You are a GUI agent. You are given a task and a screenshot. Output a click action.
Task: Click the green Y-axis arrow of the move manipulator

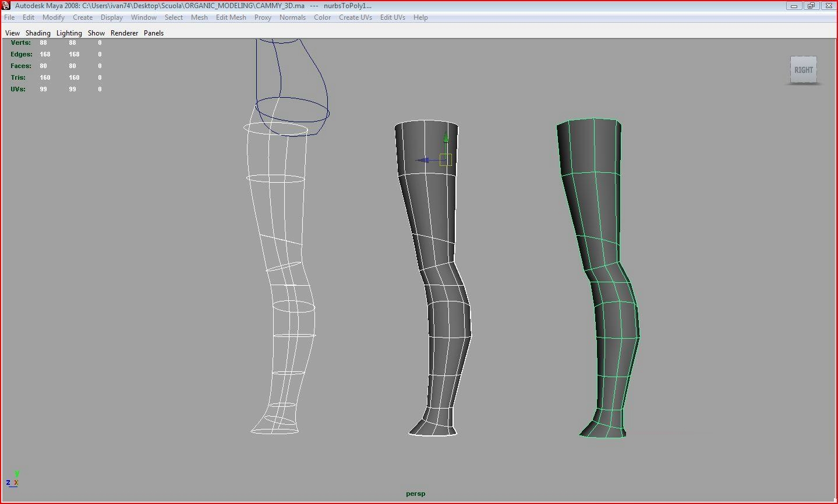click(x=445, y=139)
